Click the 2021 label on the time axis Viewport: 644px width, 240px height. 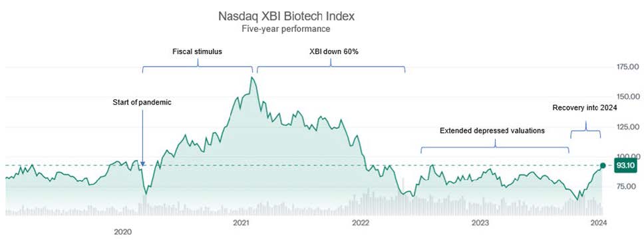pos(242,223)
